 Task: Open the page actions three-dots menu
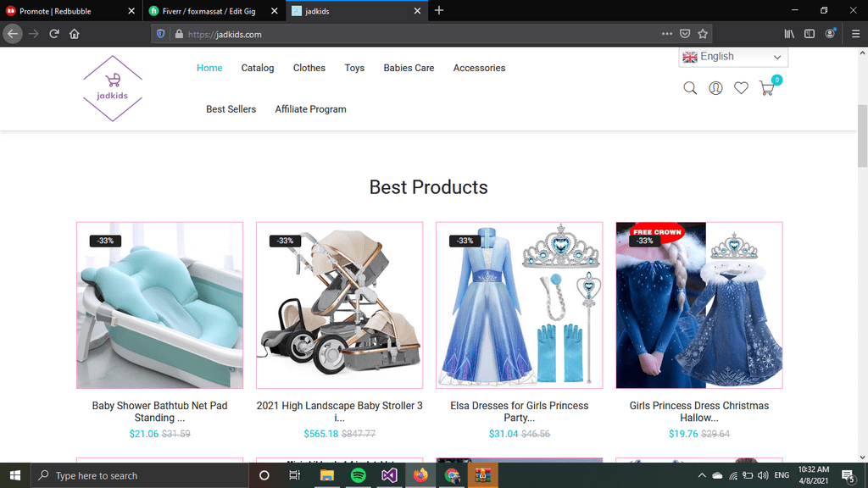click(x=666, y=34)
